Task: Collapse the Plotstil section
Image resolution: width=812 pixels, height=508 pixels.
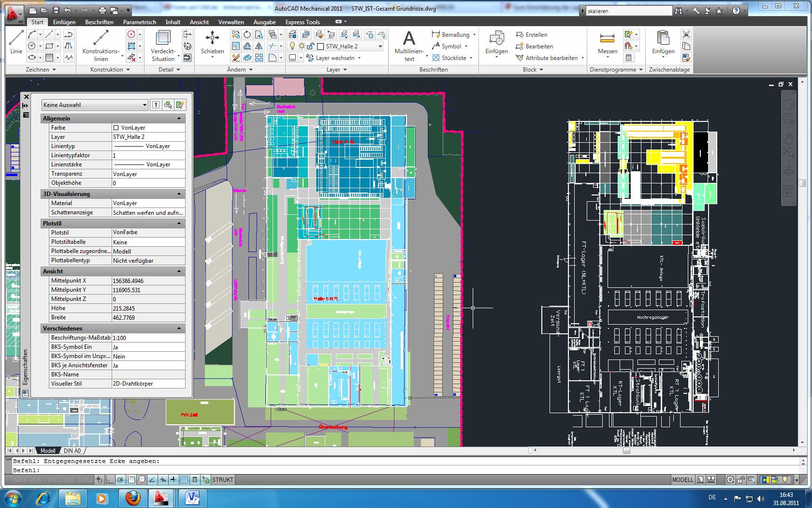Action: tap(179, 224)
